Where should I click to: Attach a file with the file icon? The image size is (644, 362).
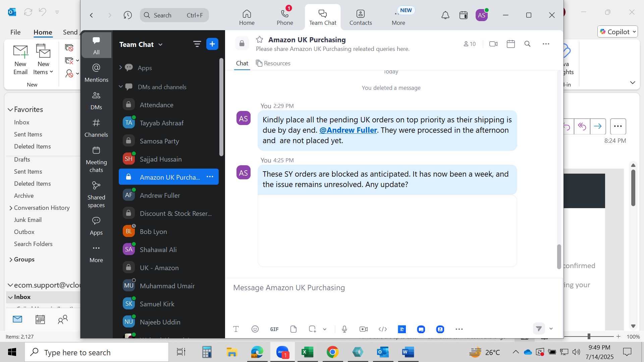coord(293,329)
